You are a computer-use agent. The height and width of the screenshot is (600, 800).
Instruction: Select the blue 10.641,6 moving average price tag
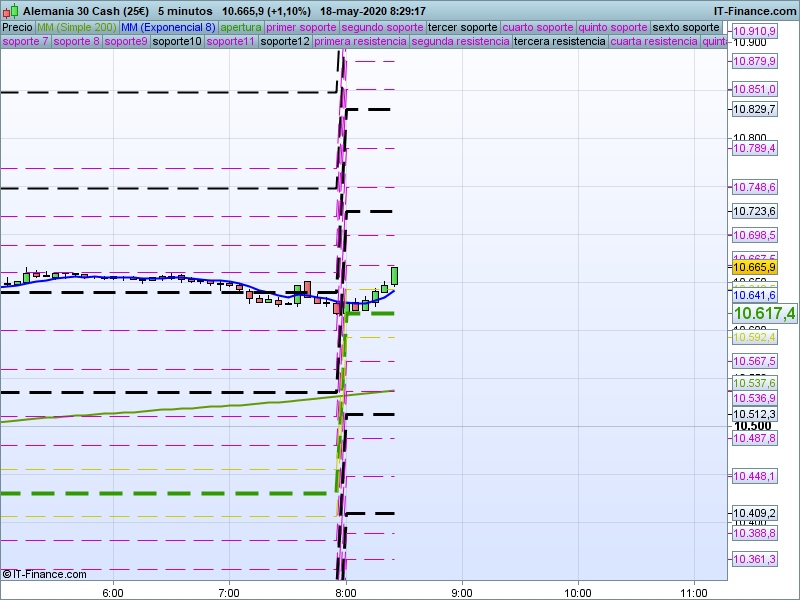tap(754, 296)
